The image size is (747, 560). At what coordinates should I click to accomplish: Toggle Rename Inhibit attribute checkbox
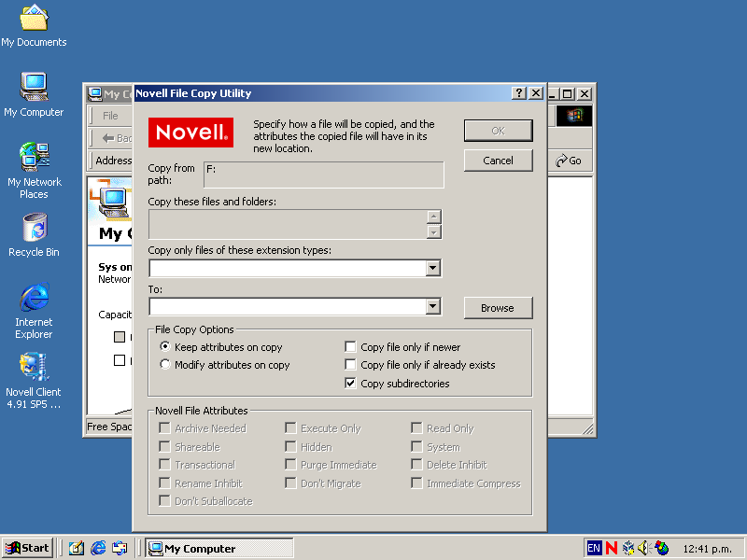(x=164, y=483)
